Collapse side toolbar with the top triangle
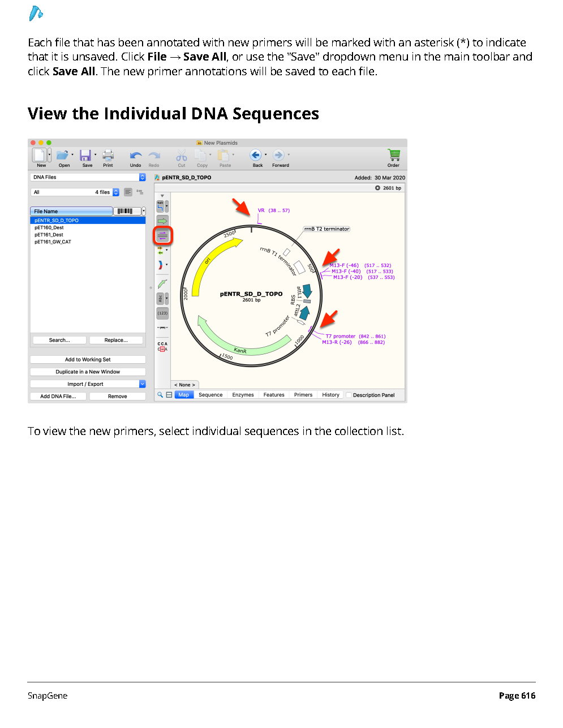 coord(162,196)
